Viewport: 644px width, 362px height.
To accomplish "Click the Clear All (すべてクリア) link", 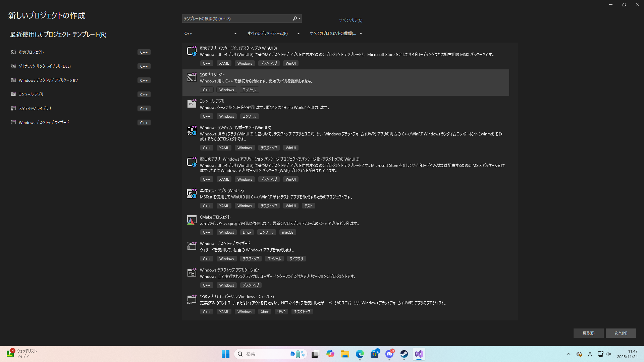I will (351, 20).
